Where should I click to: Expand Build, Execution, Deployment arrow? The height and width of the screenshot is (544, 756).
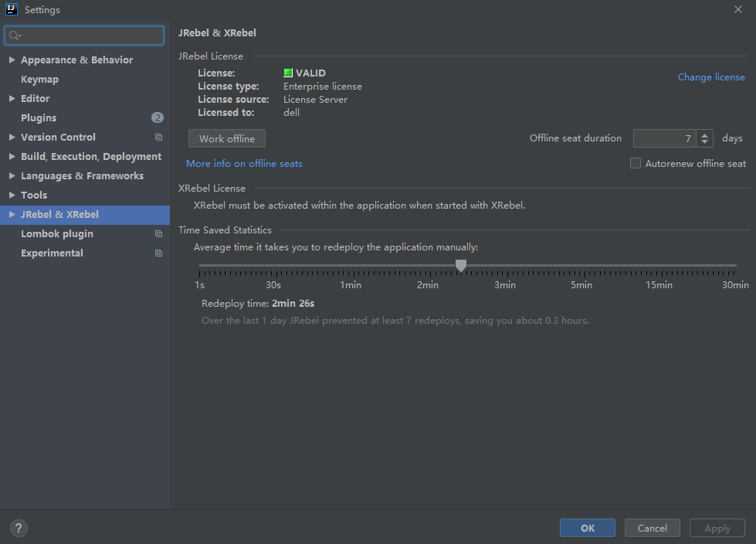click(12, 156)
